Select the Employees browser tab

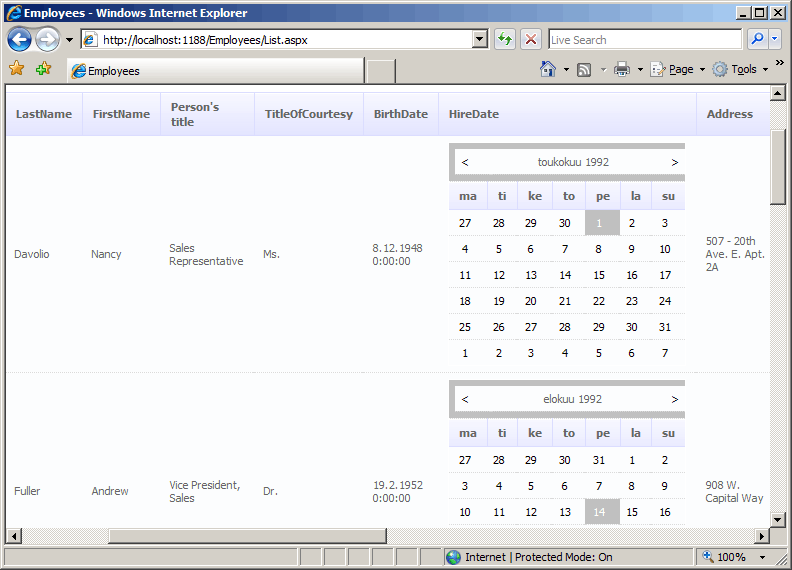(x=216, y=71)
